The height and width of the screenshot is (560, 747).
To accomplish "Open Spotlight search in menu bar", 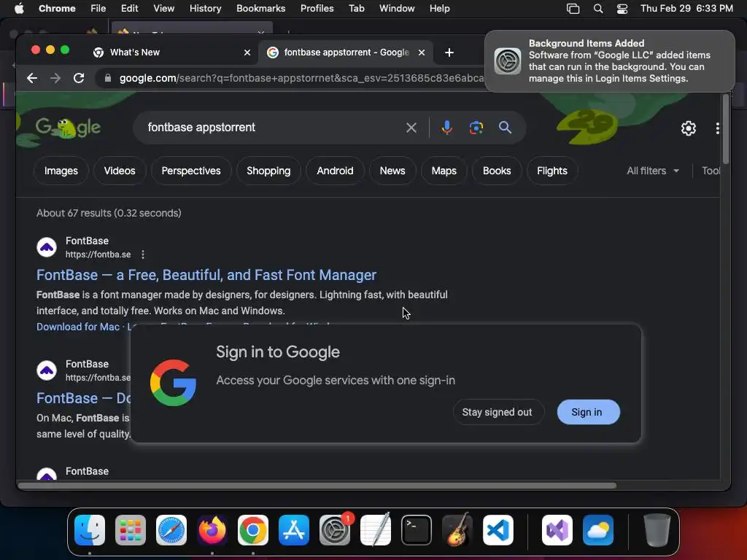I will [x=598, y=9].
